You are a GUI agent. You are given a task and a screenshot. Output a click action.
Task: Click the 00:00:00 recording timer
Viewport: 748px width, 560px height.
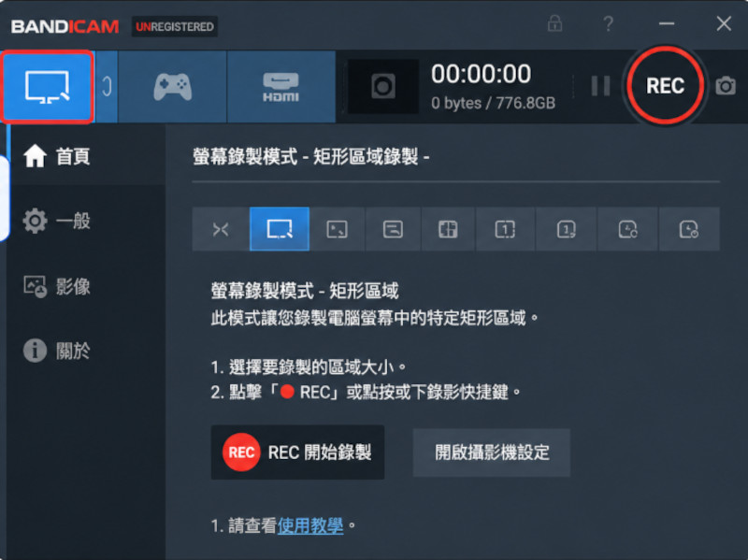(x=481, y=74)
